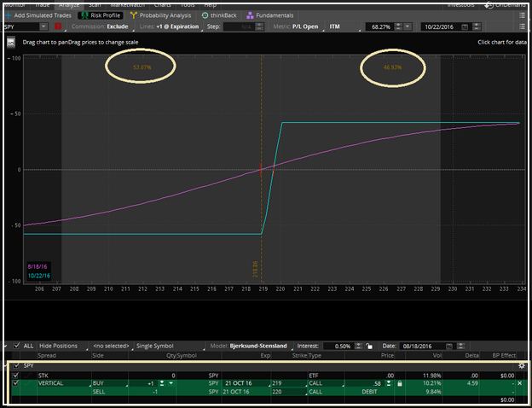Switch to the Probability Analysis tab

pos(161,15)
